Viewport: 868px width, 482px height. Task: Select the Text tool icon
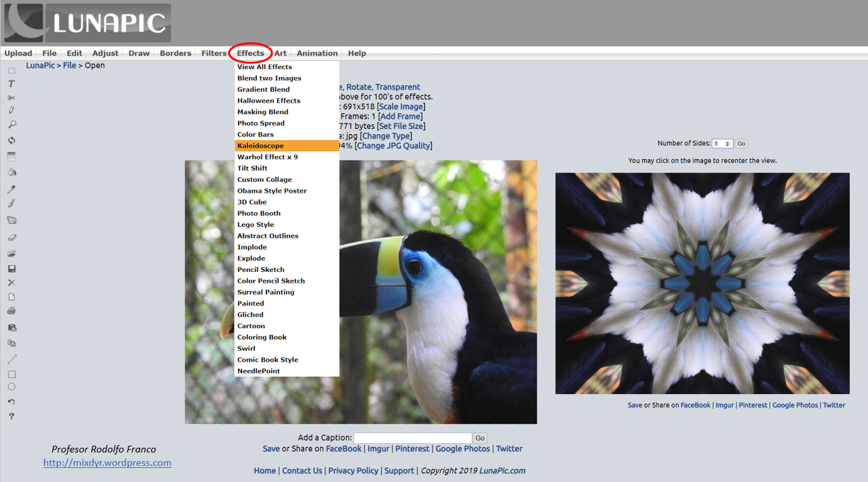(11, 84)
